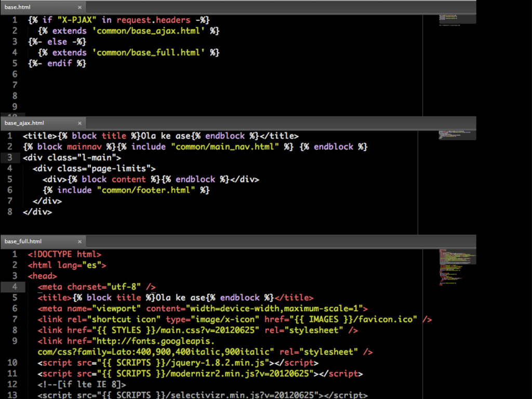Close the base.html tab
The image size is (532, 399).
pos(79,7)
